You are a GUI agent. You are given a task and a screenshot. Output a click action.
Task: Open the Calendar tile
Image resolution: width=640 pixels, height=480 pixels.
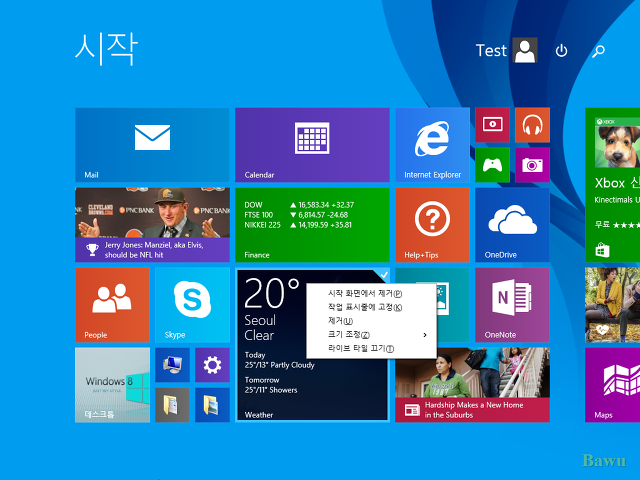[x=312, y=145]
